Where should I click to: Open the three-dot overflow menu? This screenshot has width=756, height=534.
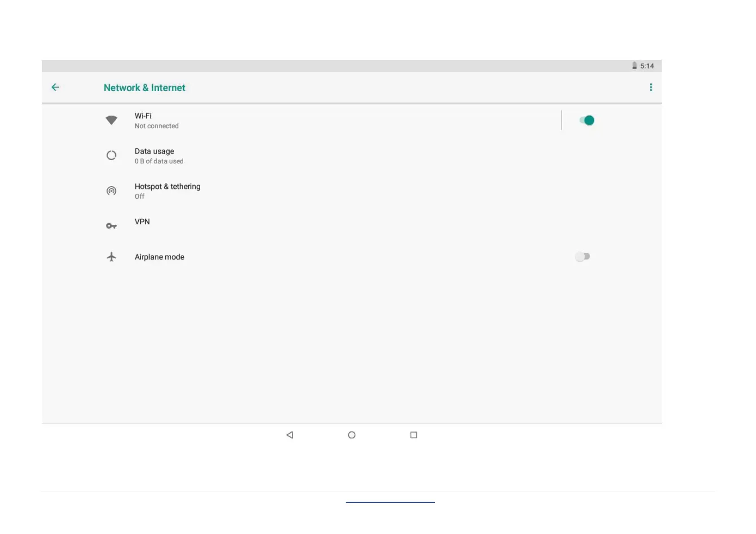651,88
